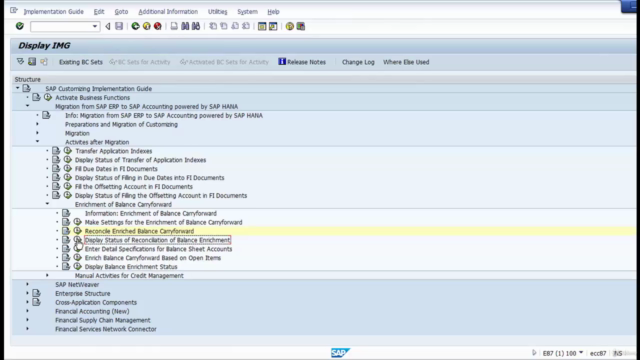Collapse Enrichment of Balance Carryforward node
Image resolution: width=640 pixels, height=360 pixels.
coord(47,204)
